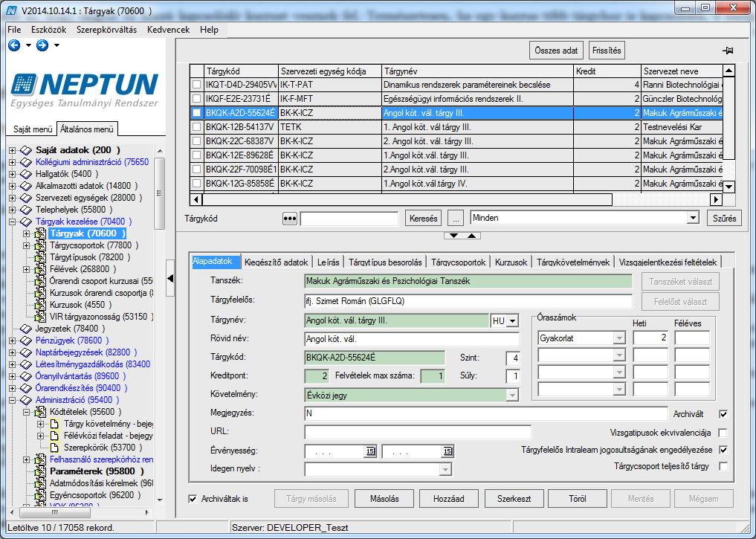The height and width of the screenshot is (539, 756).
Task: Click the Órarendi csoport kurzusai node icon
Action: [x=40, y=281]
